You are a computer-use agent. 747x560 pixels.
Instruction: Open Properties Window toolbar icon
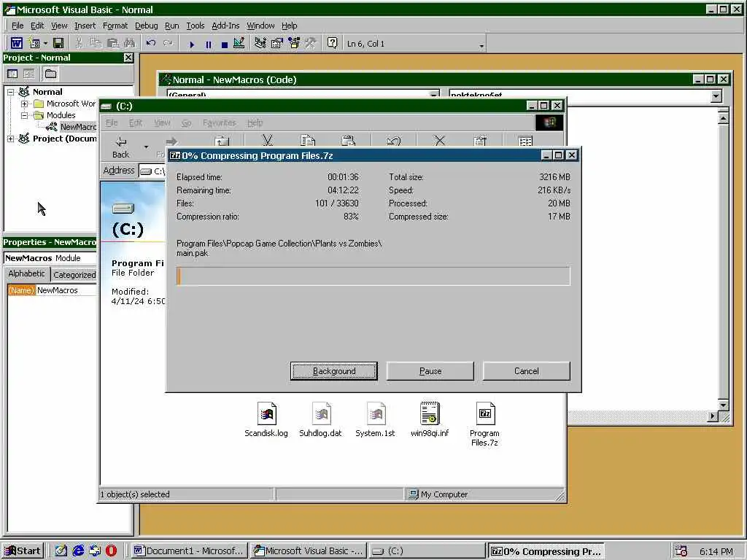276,43
